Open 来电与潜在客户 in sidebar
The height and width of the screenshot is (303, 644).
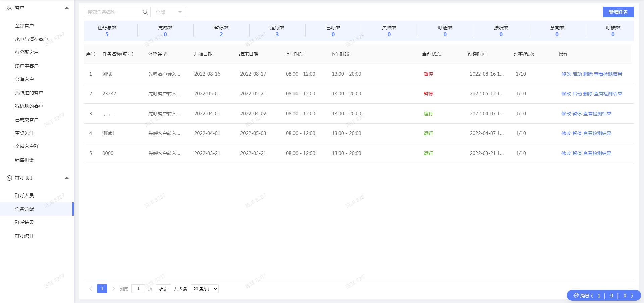(x=32, y=39)
